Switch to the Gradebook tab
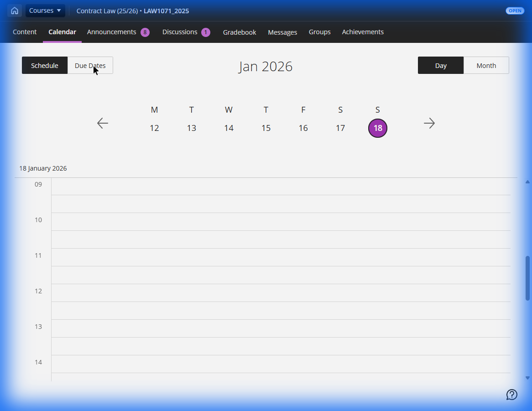This screenshot has width=532, height=411. point(240,32)
